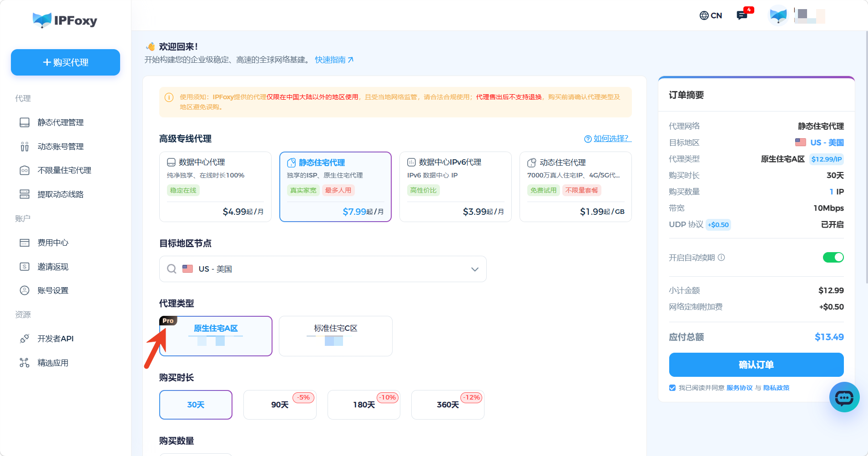This screenshot has height=456, width=868.
Task: Click the 精选应用 sidebar icon
Action: click(x=25, y=363)
